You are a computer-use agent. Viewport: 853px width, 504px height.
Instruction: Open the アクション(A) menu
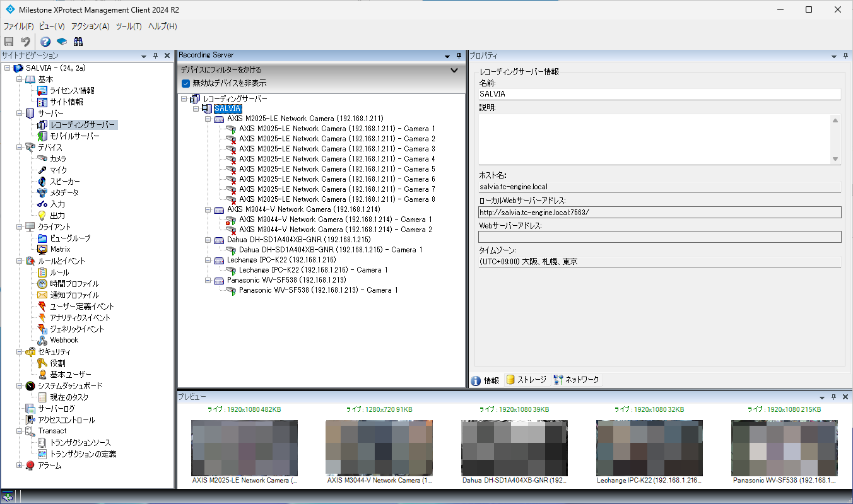[90, 26]
